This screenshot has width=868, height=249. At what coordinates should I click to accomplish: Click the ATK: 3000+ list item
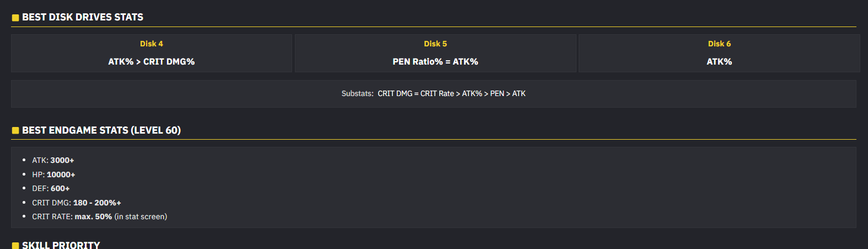point(53,160)
